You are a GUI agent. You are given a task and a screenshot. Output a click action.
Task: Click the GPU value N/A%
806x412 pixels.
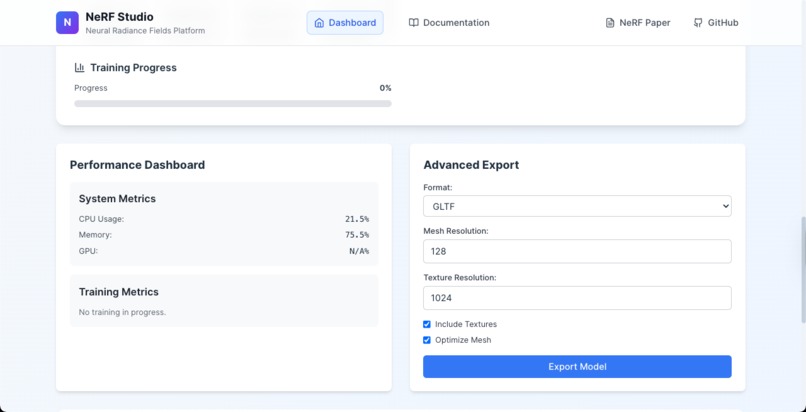pos(359,251)
